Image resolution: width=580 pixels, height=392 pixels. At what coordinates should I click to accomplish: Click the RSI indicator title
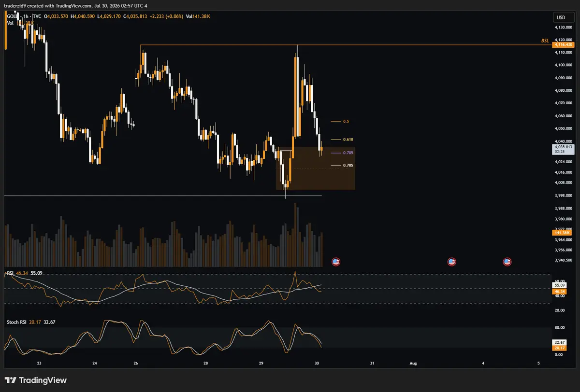pyautogui.click(x=10, y=273)
